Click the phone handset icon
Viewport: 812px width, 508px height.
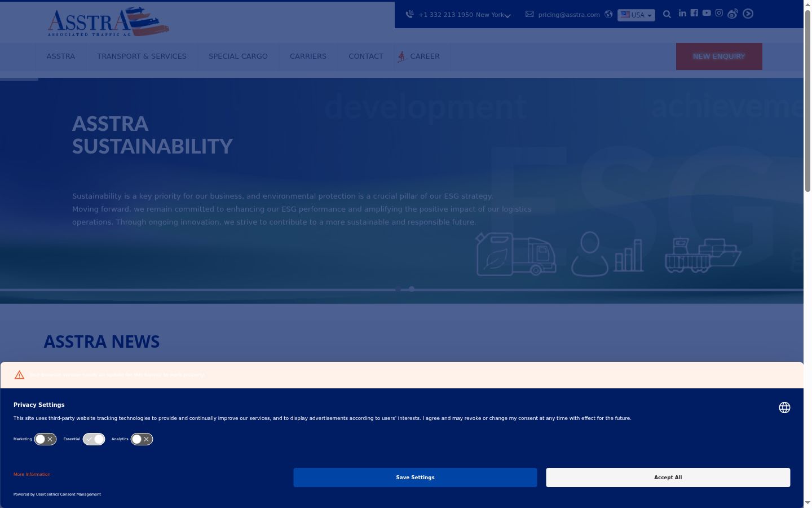point(410,15)
